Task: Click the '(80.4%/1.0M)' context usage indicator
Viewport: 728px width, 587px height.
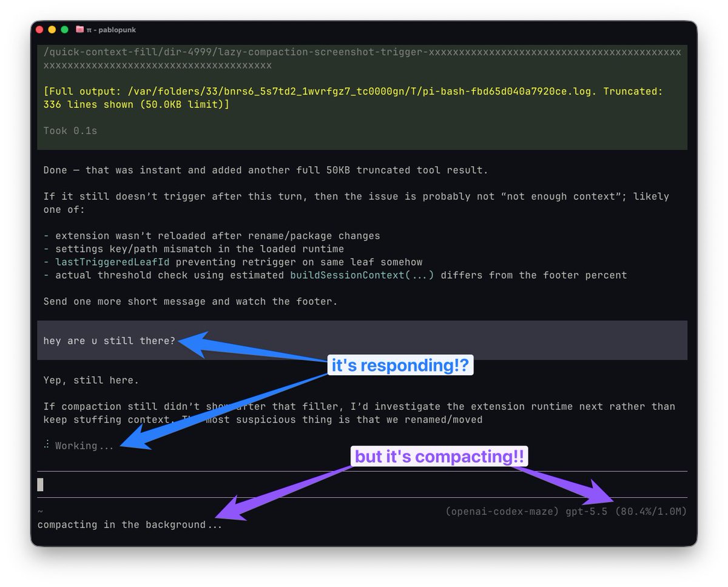Action: click(x=650, y=512)
